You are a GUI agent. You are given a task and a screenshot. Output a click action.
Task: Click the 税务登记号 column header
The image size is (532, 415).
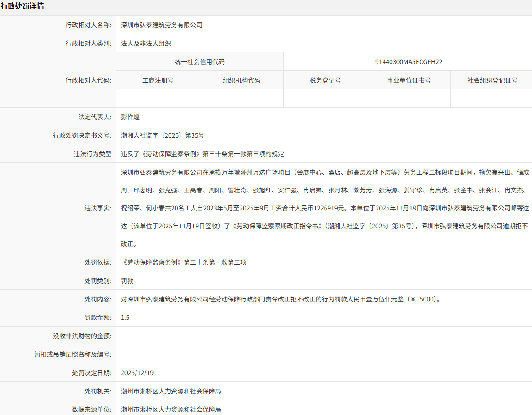325,80
